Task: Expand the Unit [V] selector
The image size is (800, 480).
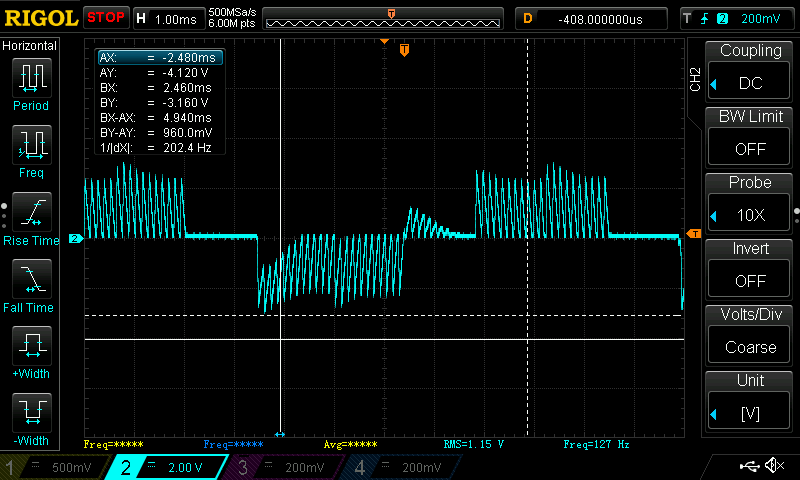Action: point(750,398)
